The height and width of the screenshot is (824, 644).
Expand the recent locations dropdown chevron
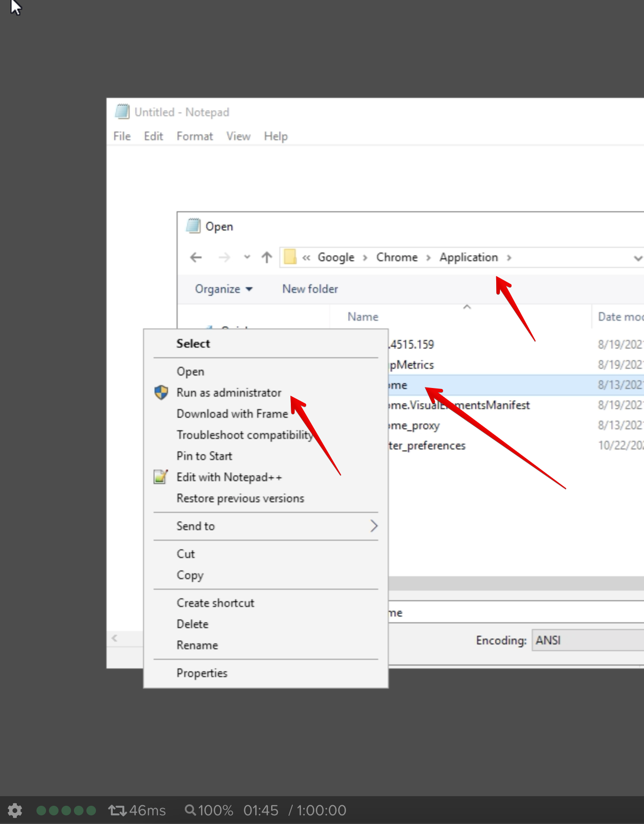[247, 257]
